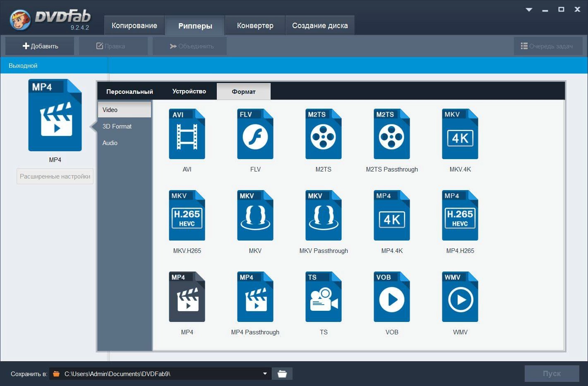Click the Объединить button
Viewport: 588px width, 386px height.
190,46
